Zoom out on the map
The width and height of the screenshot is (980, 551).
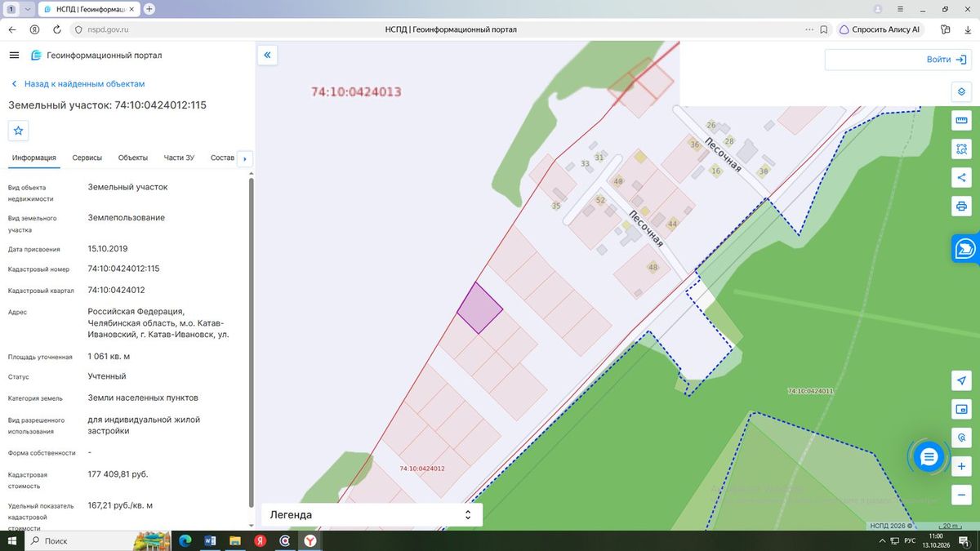[x=962, y=495]
